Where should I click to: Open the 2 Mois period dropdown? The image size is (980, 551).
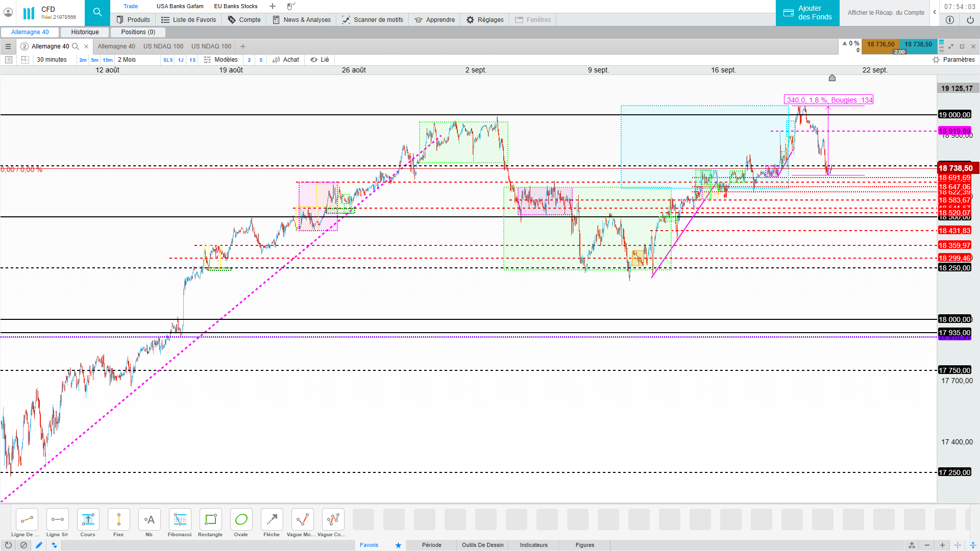click(127, 60)
